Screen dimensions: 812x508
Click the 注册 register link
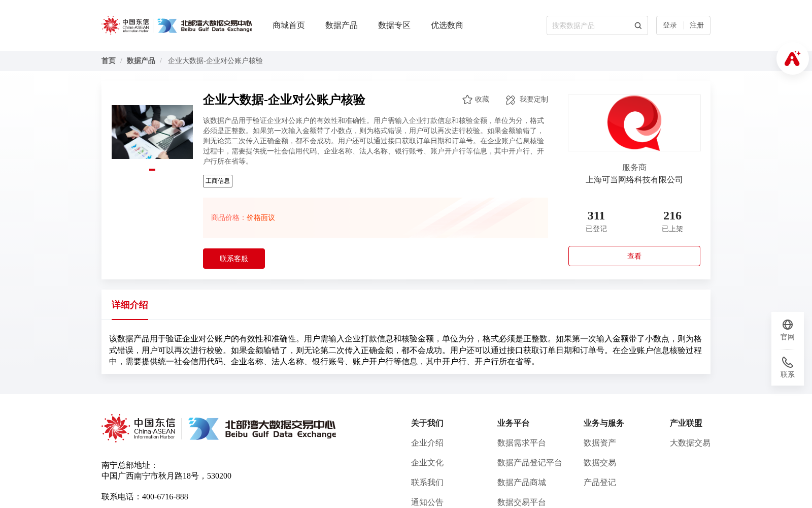697,25
